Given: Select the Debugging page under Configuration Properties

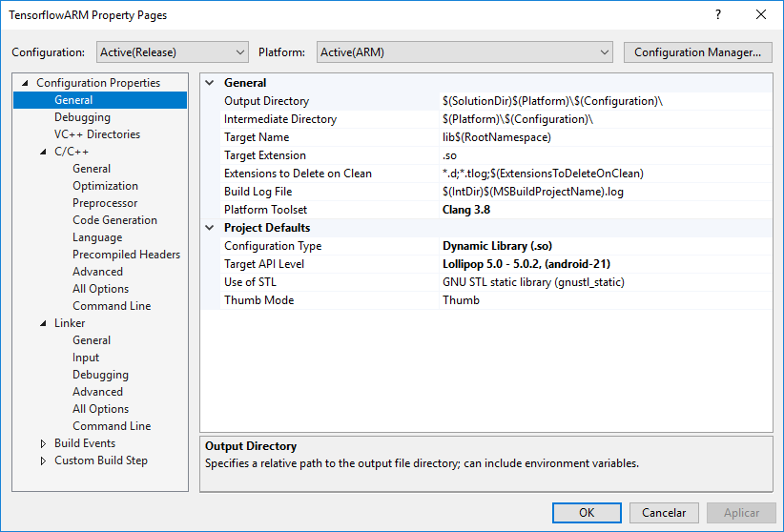Looking at the screenshot, I should point(82,117).
